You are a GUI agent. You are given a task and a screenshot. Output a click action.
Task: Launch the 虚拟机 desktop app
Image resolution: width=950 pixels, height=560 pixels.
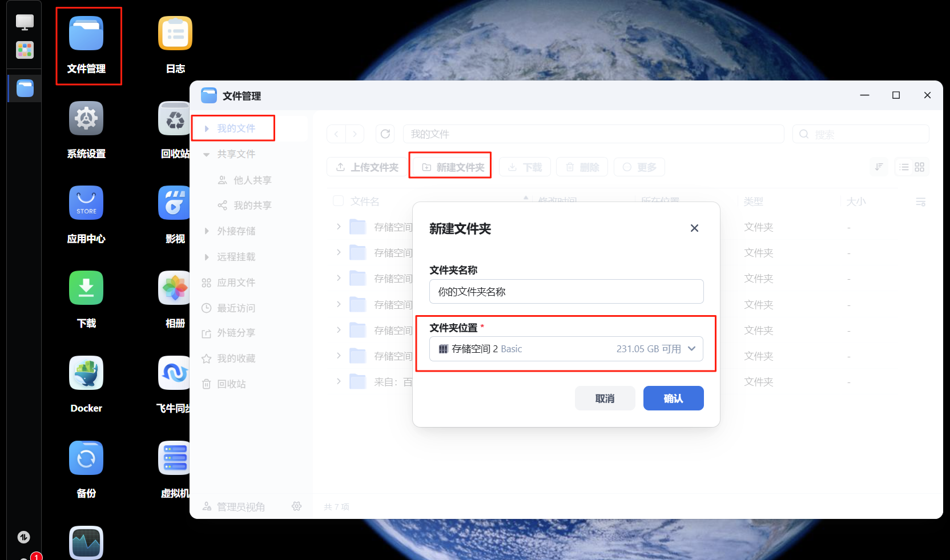click(175, 469)
